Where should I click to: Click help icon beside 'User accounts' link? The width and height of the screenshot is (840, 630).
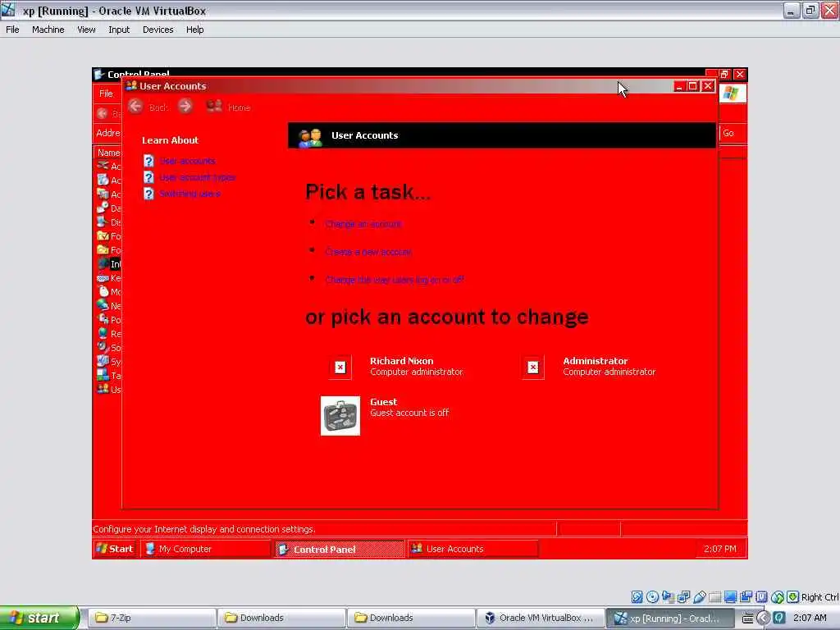pos(149,161)
